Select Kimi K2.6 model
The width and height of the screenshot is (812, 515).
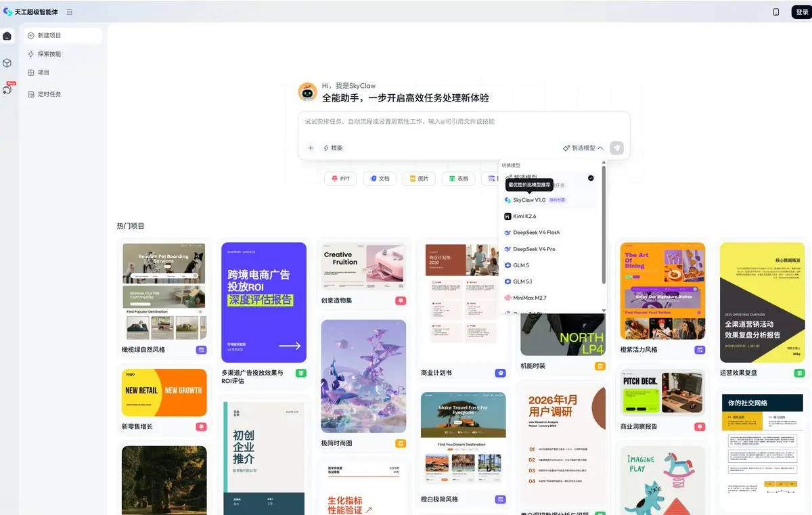point(549,217)
